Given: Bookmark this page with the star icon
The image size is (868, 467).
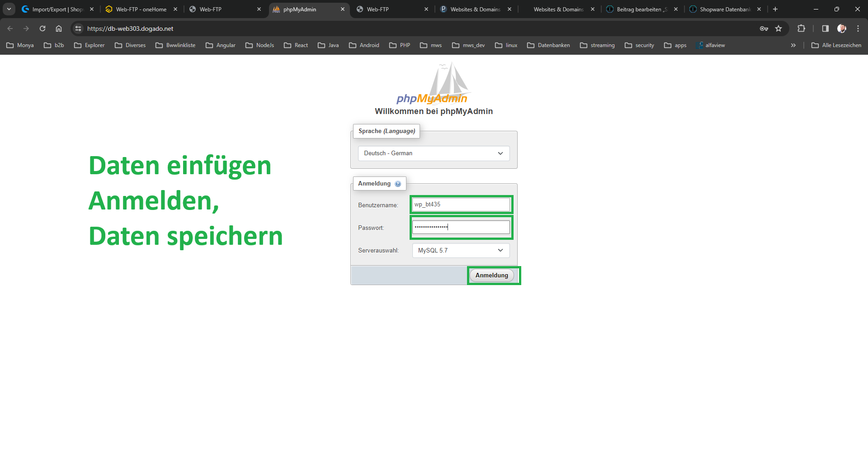Looking at the screenshot, I should (x=778, y=29).
